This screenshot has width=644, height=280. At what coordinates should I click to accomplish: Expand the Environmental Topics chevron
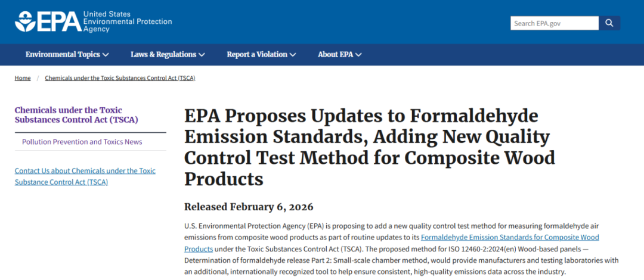tap(106, 55)
